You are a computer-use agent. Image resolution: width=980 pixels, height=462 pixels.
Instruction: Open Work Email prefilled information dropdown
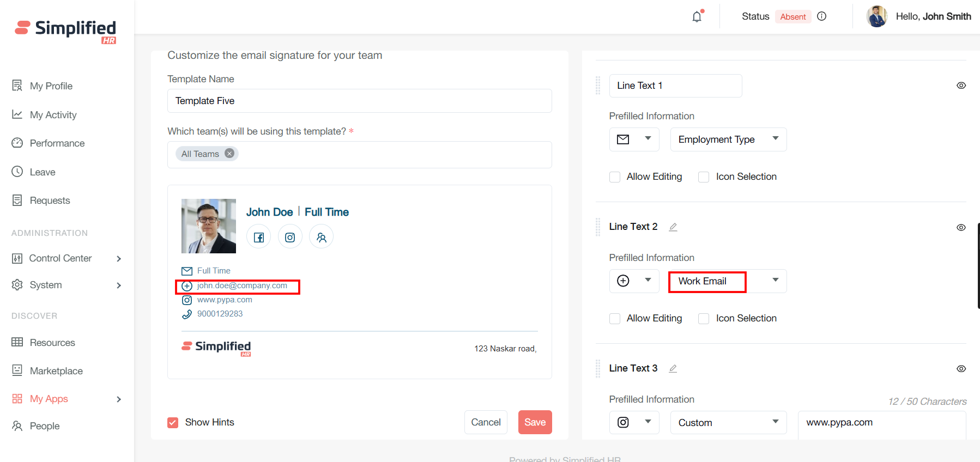tap(728, 281)
